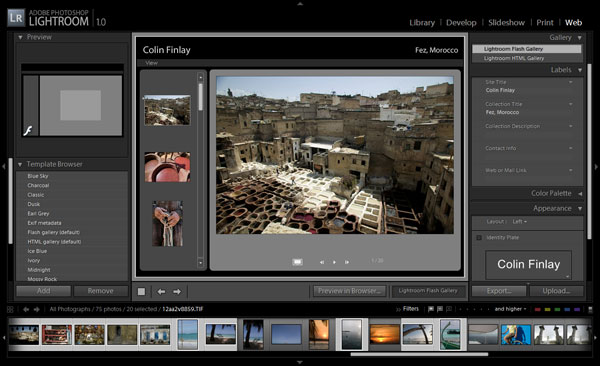
Task: Expand the Color Palette panel
Action: tap(580, 194)
